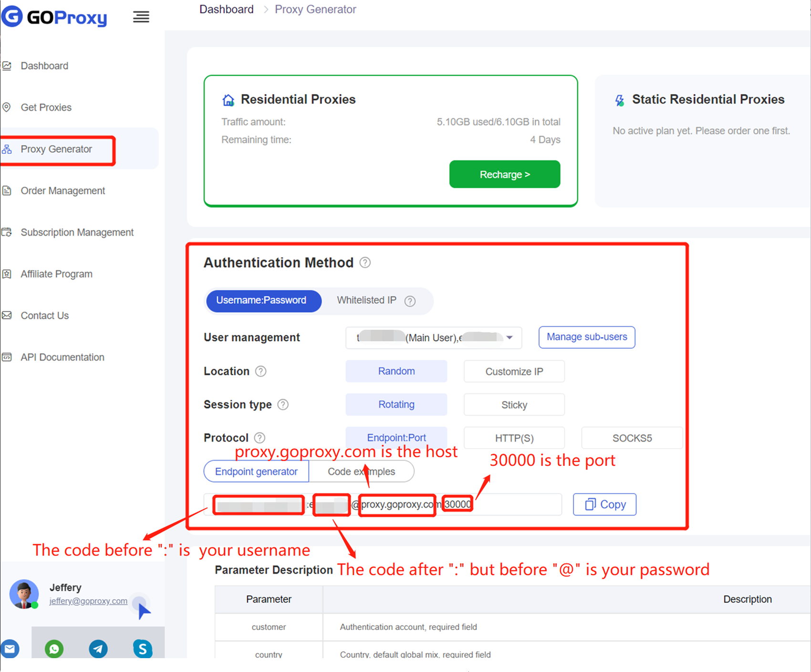811x672 pixels.
Task: Open API Documentation in sidebar
Action: (62, 357)
